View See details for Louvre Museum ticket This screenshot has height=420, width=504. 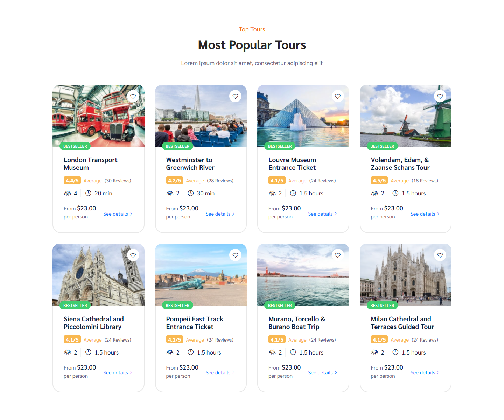coord(323,214)
